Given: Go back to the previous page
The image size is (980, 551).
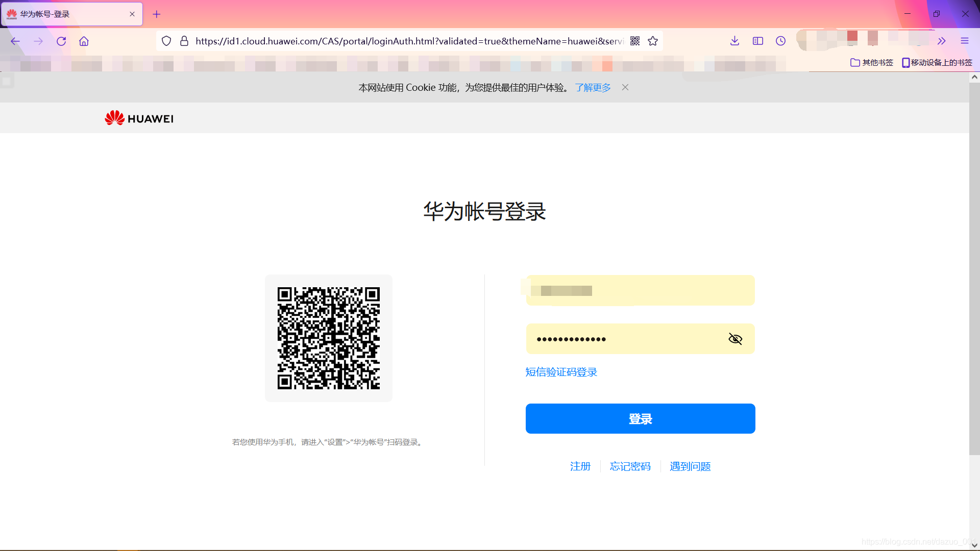Looking at the screenshot, I should click(x=15, y=41).
